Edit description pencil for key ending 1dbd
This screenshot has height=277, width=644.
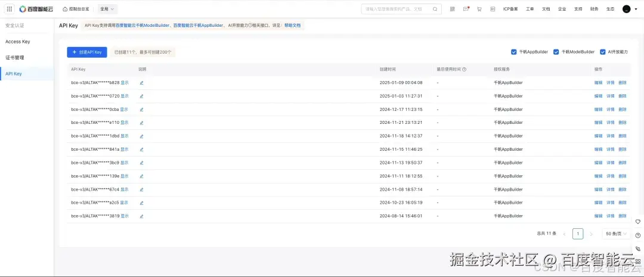click(x=142, y=136)
